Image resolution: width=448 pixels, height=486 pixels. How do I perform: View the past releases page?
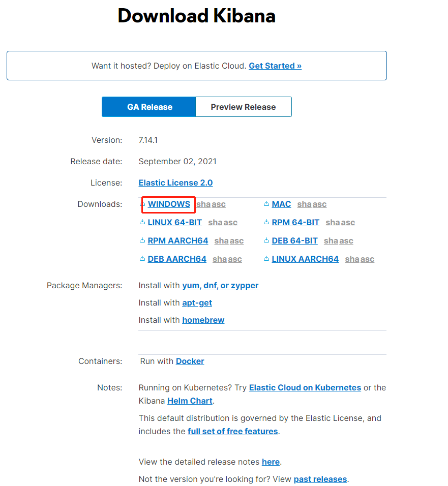pos(320,479)
